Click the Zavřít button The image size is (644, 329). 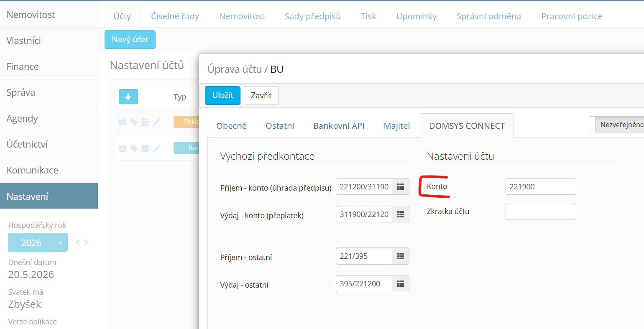click(x=261, y=95)
